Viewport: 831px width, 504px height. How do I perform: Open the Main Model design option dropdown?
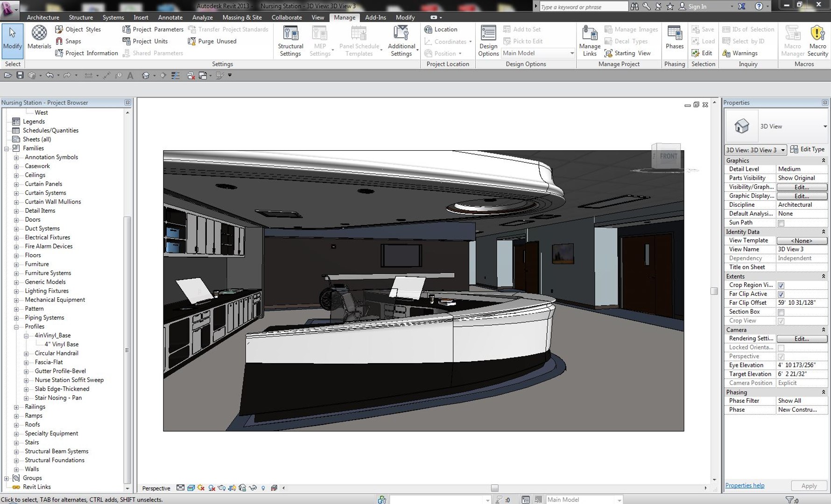coord(538,53)
